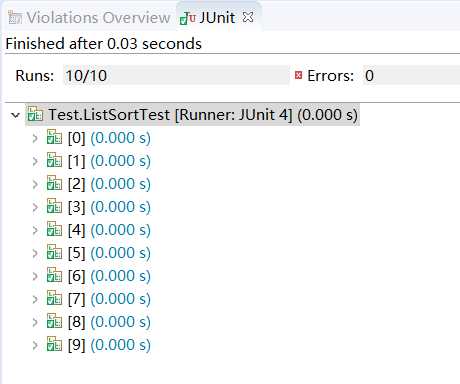
Task: Select test row [5] (0.000 s)
Action: (x=109, y=253)
